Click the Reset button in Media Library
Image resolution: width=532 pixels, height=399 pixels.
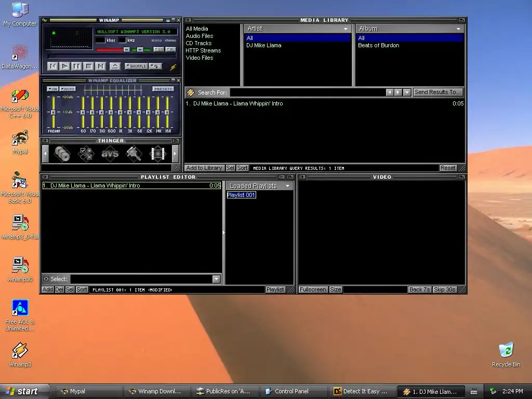coord(448,168)
